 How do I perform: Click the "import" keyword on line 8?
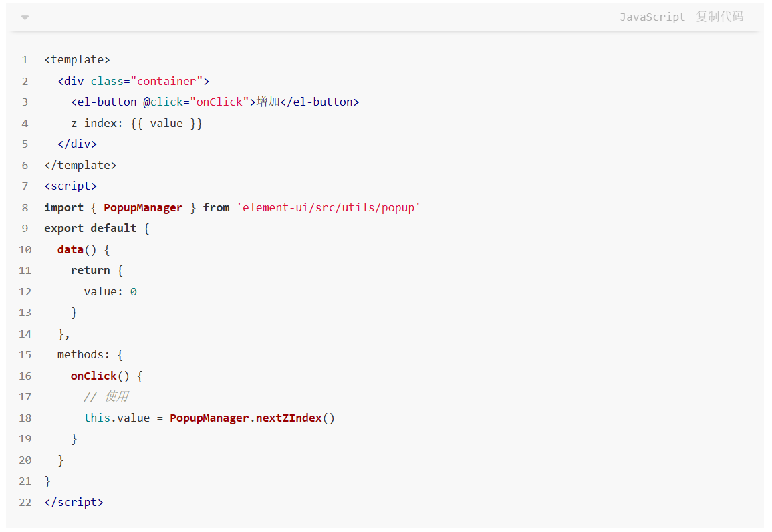(x=63, y=208)
